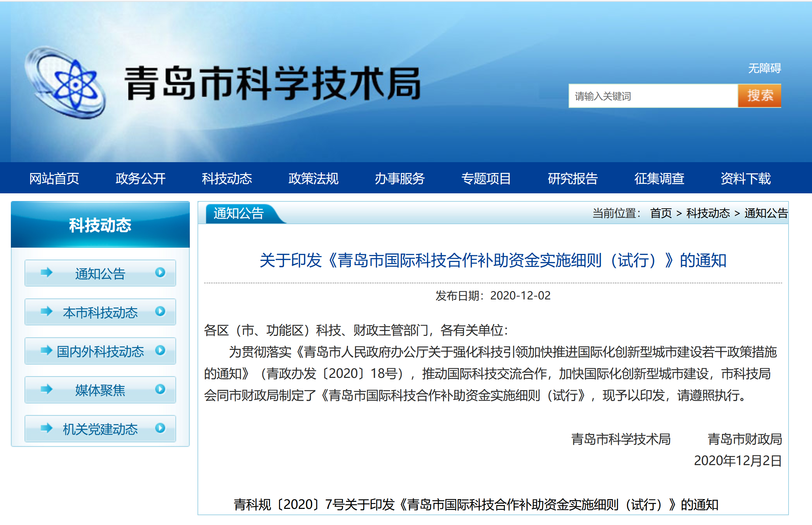Go to 资料下载 in the navigation bar
812x525 pixels.
[x=746, y=178]
